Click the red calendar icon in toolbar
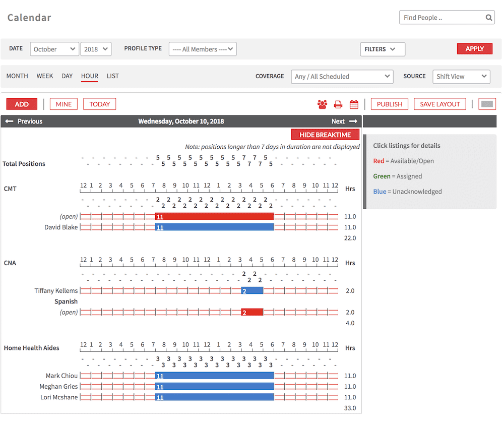Viewport: 504px width, 425px height. click(354, 104)
